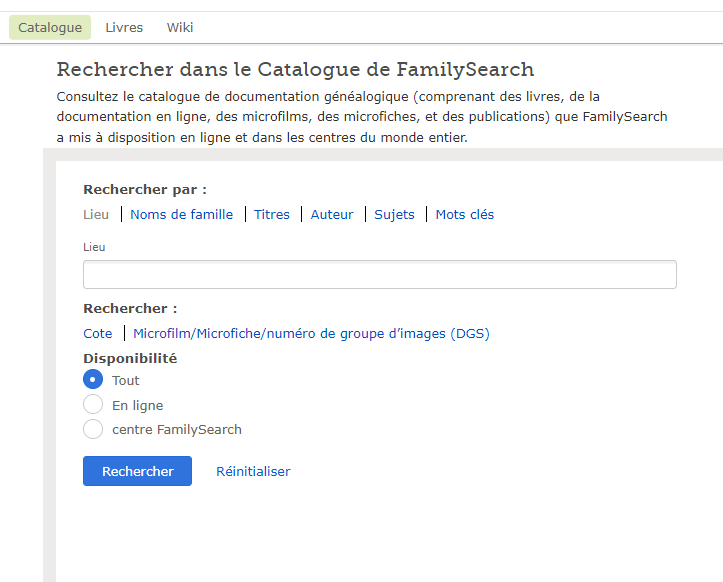Choose the Titres search option

272,214
